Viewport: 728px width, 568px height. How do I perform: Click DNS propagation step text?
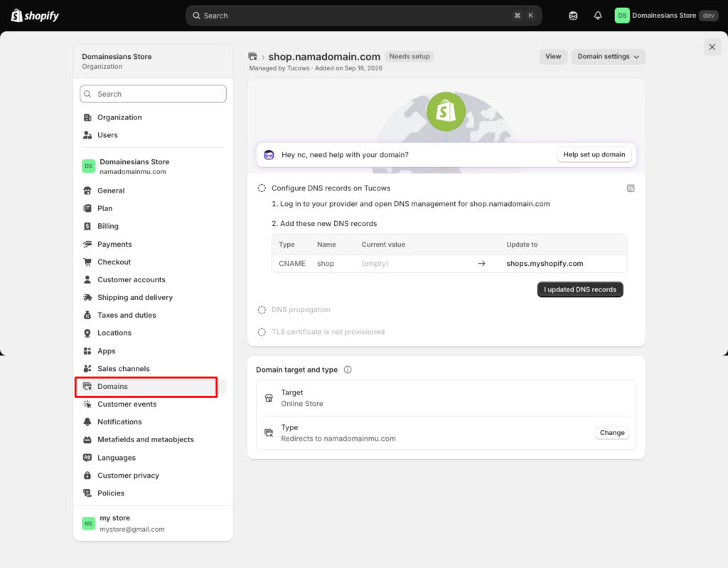[301, 309]
